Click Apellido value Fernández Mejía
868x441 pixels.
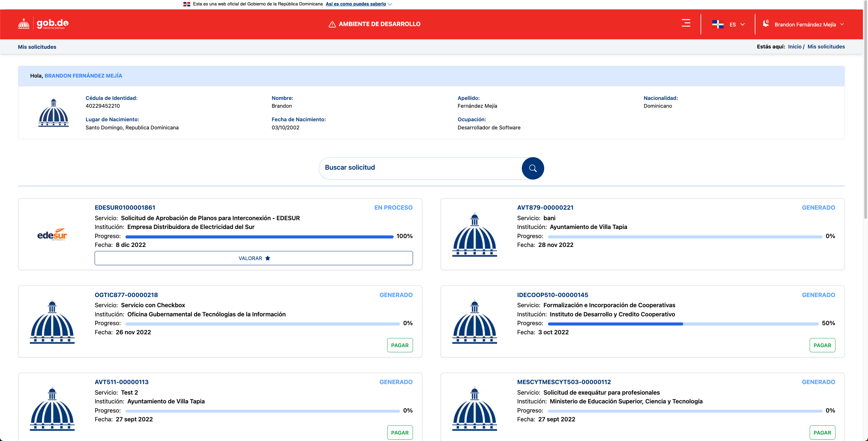pyautogui.click(x=477, y=106)
